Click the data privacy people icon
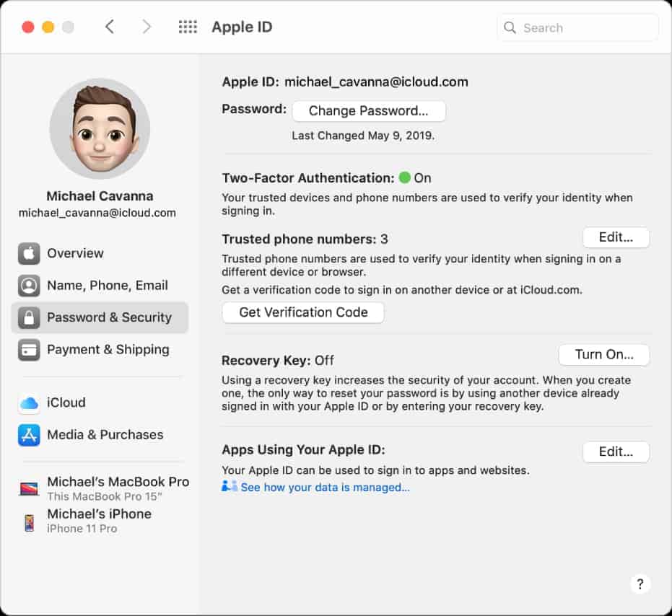Viewport: 672px width, 616px height. click(230, 485)
